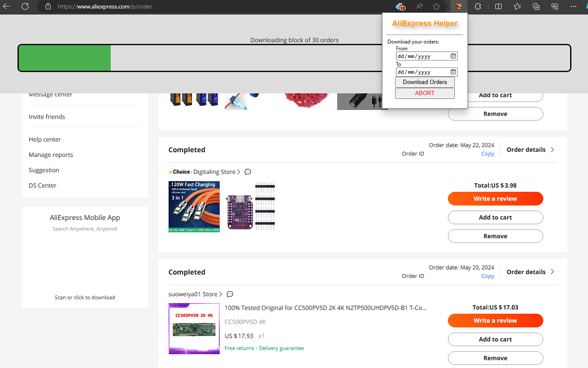Click the Choice badge on Digitaling Store
The width and height of the screenshot is (588, 368).
coord(180,172)
